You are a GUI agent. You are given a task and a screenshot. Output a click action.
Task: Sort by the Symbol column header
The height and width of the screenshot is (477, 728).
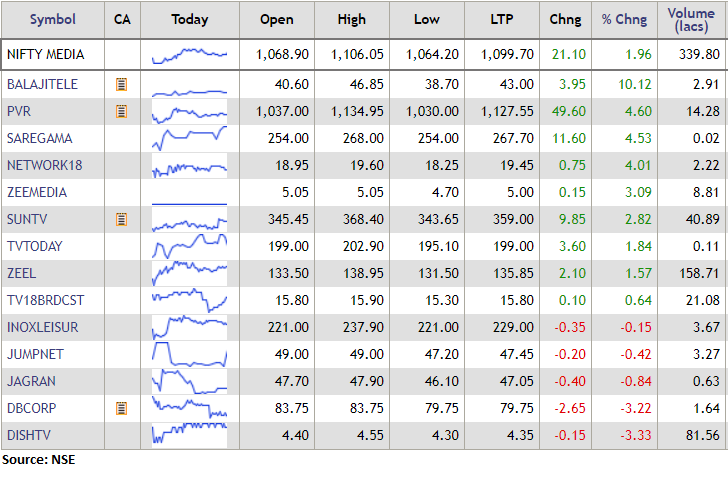[x=52, y=20]
